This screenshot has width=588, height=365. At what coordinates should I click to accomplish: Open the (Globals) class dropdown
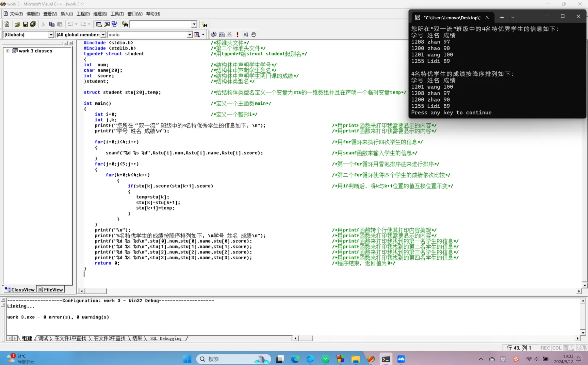coord(51,35)
